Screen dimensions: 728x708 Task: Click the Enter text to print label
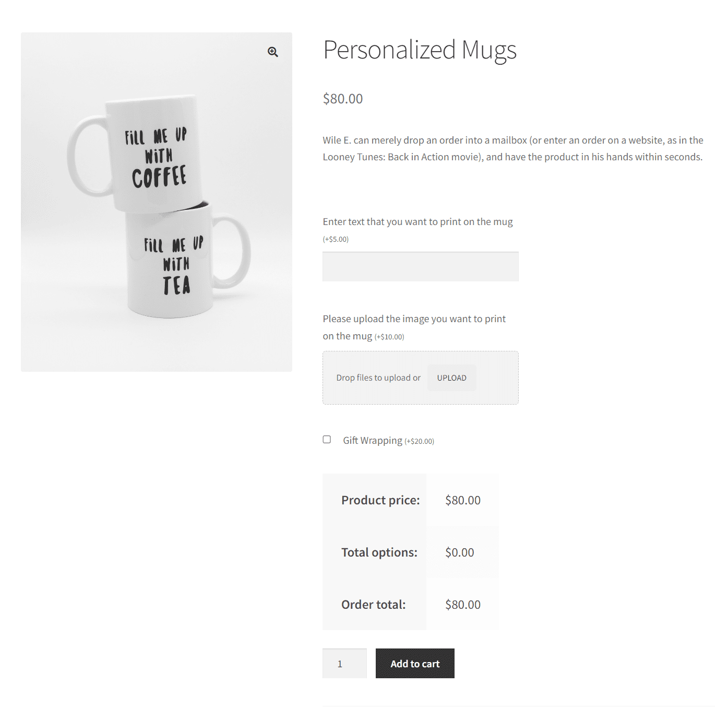tap(417, 222)
